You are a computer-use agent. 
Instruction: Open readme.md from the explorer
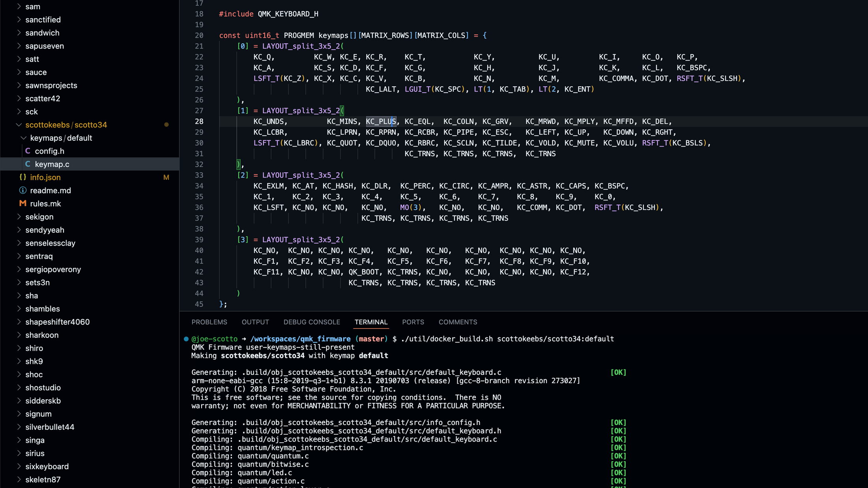51,190
